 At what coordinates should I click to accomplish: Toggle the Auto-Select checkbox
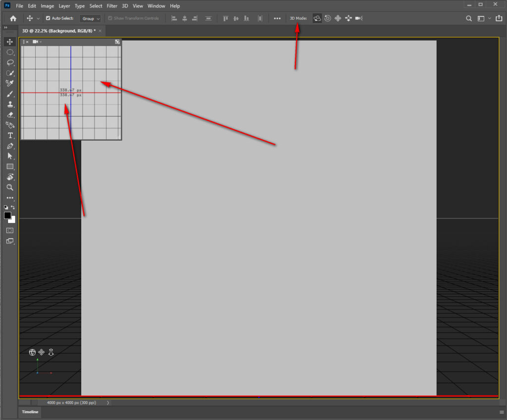point(48,18)
